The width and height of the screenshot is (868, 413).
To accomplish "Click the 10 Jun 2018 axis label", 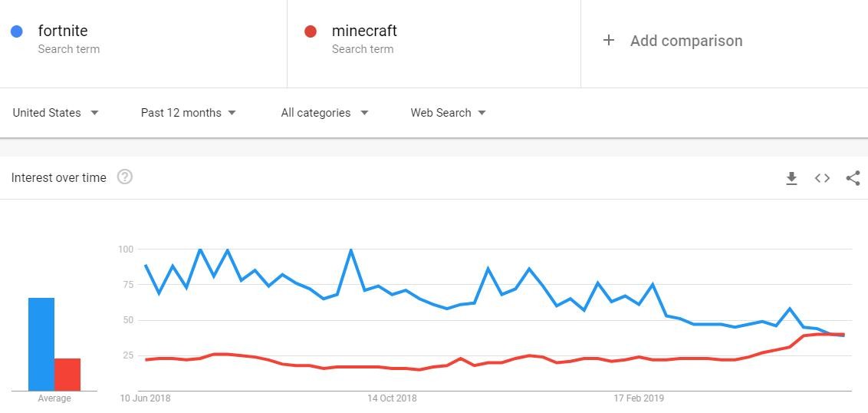I will 145,398.
